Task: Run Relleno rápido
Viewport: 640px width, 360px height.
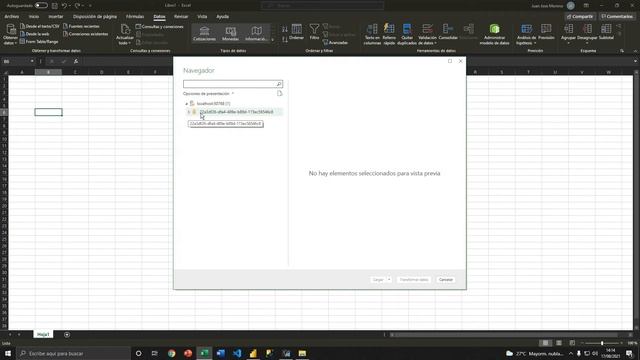Action: 389,34
